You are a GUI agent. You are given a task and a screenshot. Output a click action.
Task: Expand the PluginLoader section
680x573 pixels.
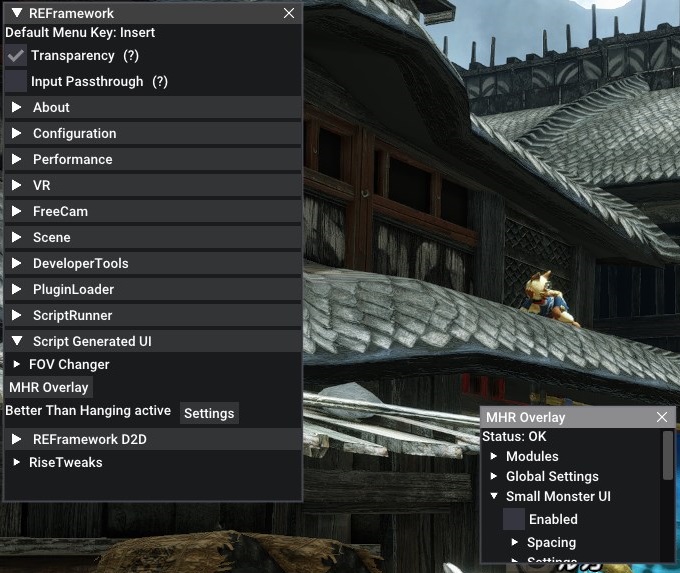153,289
